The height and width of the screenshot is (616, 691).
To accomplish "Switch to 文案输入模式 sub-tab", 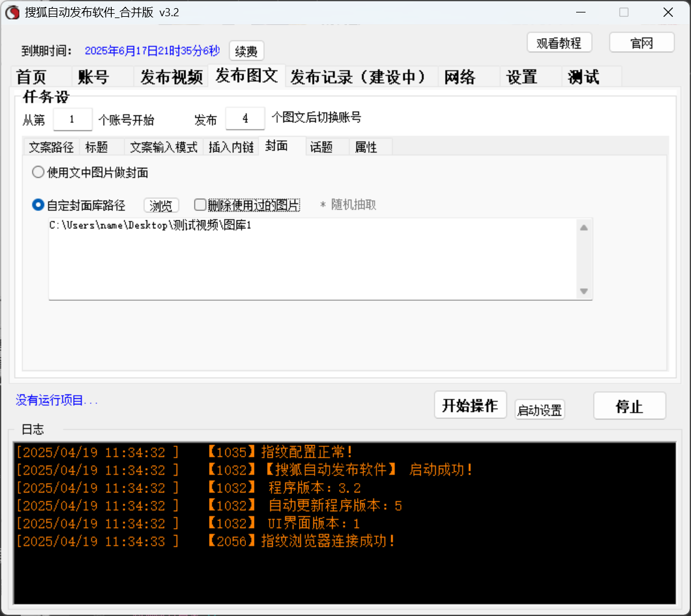I will (164, 147).
